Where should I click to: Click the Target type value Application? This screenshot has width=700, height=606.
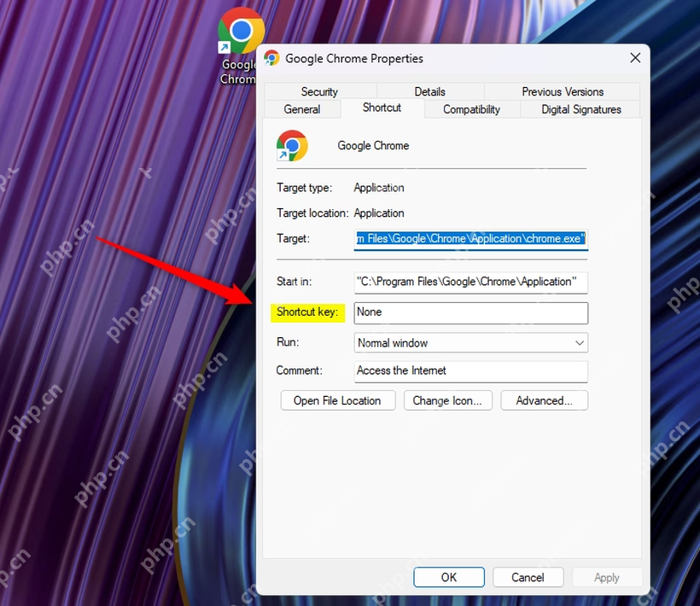(379, 188)
